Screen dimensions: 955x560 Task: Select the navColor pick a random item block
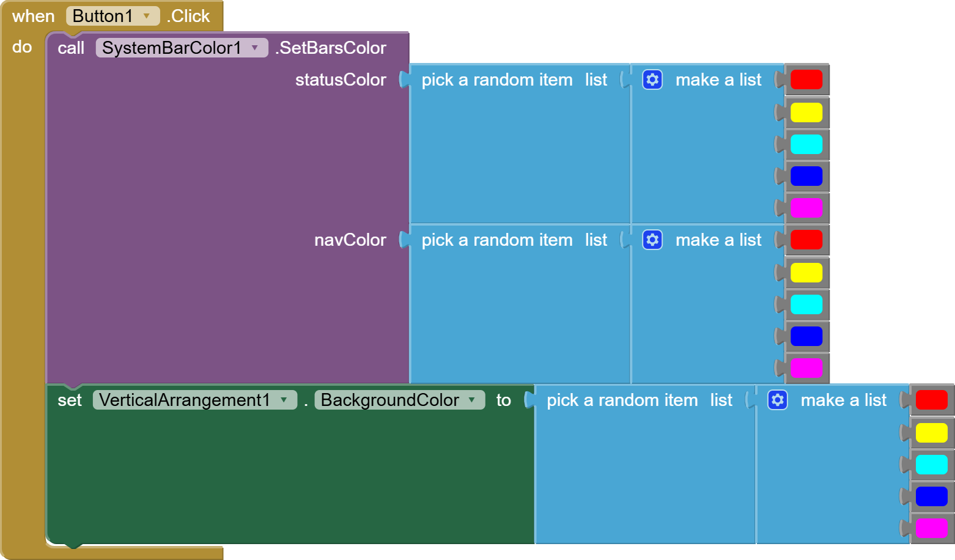[x=496, y=240]
